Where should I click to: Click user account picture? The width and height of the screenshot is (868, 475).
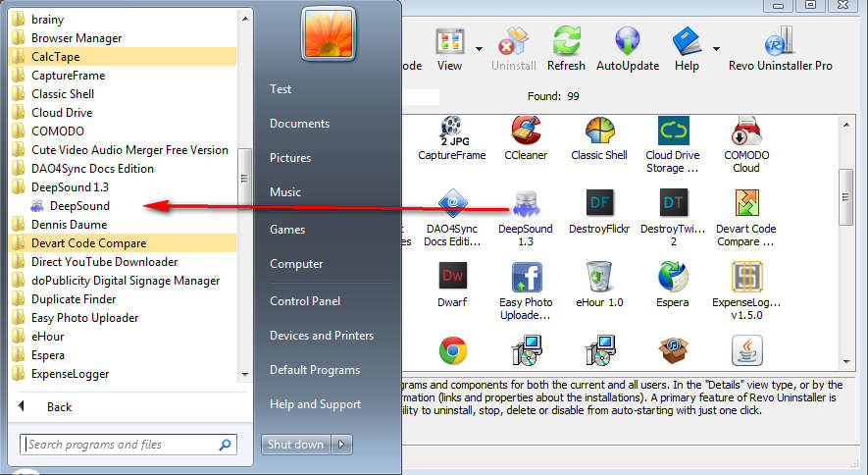(x=329, y=33)
